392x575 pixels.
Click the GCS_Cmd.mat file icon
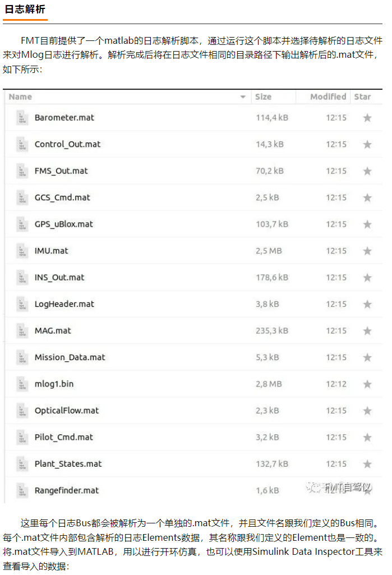click(x=22, y=197)
